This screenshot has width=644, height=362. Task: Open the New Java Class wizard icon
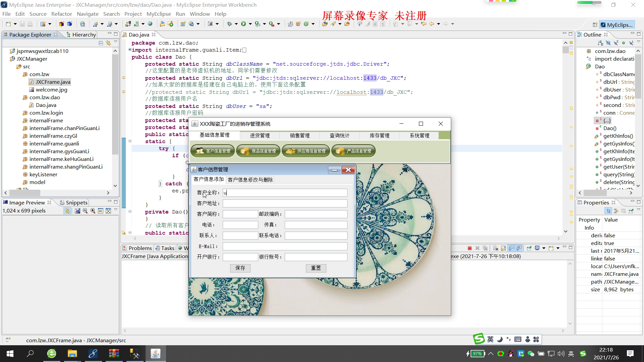pos(306,24)
